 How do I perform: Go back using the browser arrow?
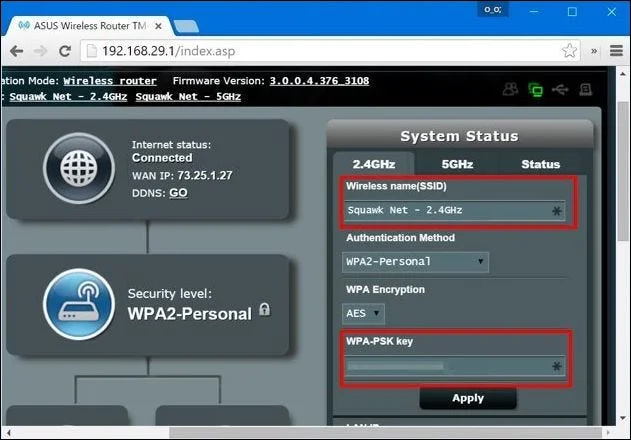click(16, 51)
